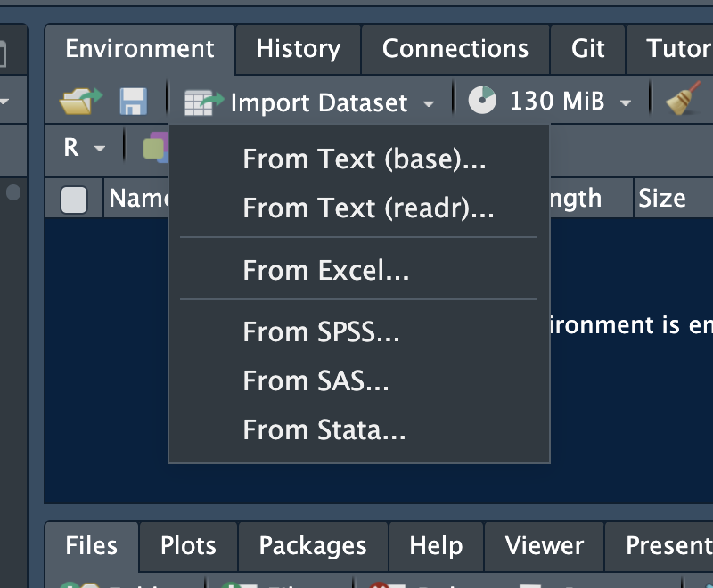The width and height of the screenshot is (713, 588).
Task: Choose From Text (base)... in the menu
Action: (365, 159)
